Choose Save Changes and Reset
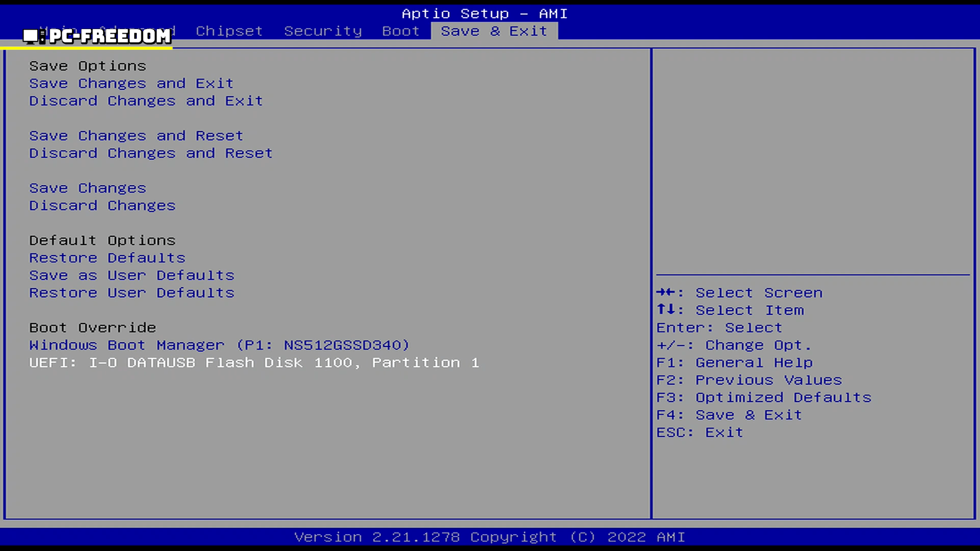980x551 pixels. 136,136
